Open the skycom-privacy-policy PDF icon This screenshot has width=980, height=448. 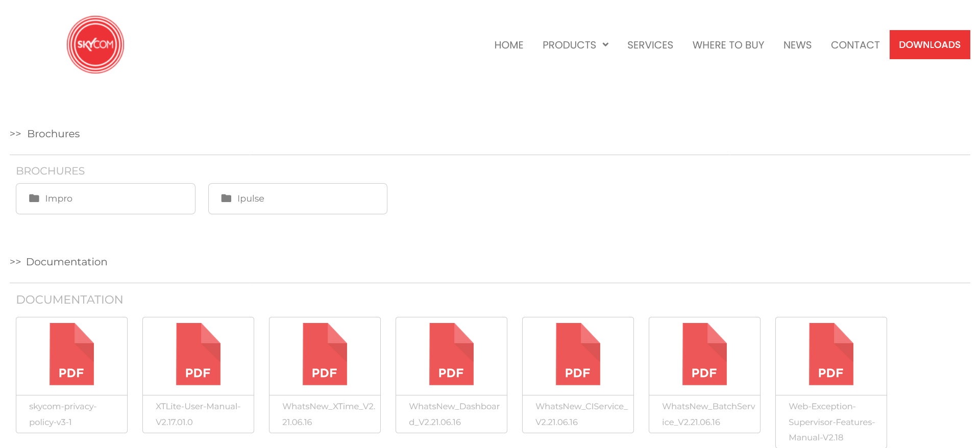coord(71,354)
